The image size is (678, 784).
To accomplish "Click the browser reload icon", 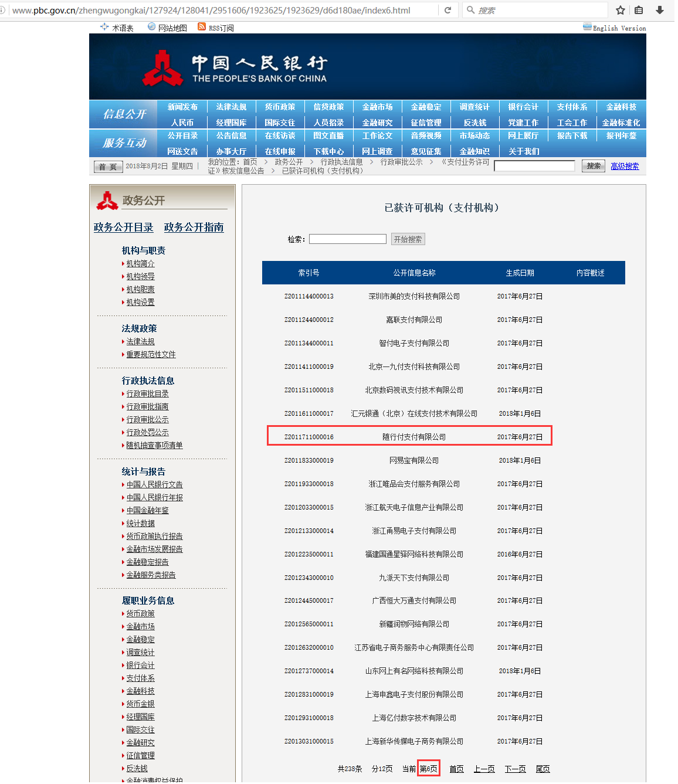I will [448, 10].
